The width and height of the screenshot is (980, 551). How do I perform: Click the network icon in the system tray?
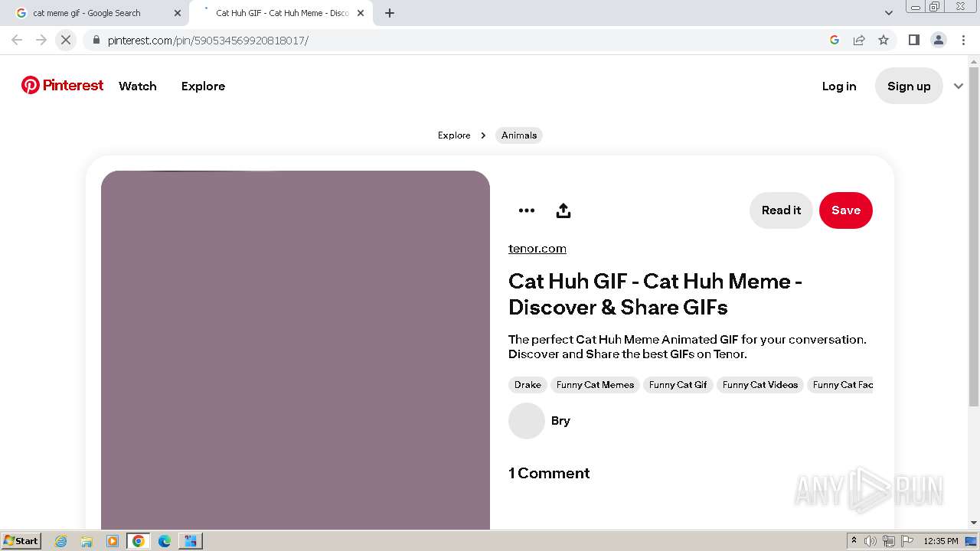pyautogui.click(x=889, y=541)
